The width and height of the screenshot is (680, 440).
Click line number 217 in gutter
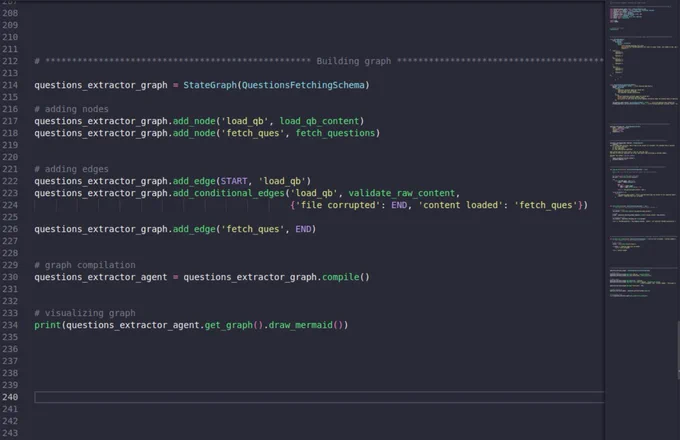pyautogui.click(x=10, y=121)
